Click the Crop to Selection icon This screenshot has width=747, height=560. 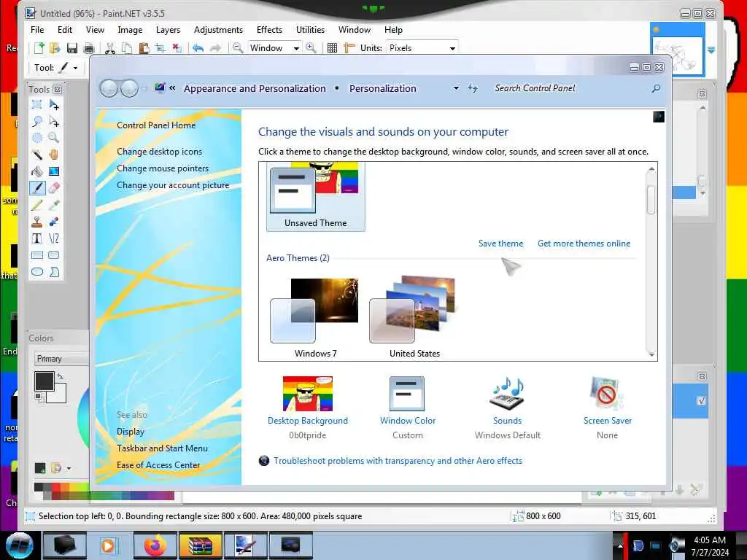pos(160,47)
